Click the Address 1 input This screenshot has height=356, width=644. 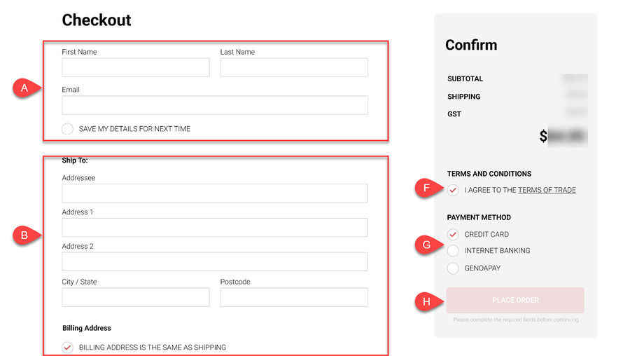[x=214, y=228]
